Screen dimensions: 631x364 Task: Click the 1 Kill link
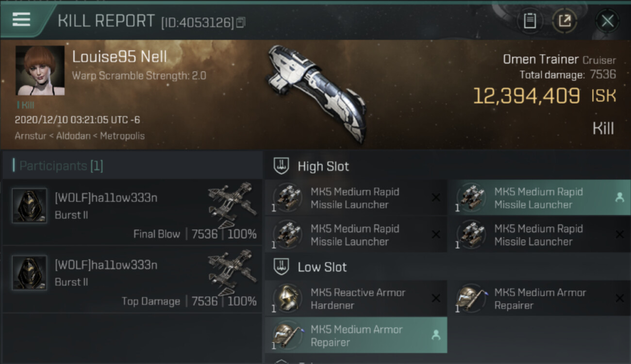pos(25,105)
